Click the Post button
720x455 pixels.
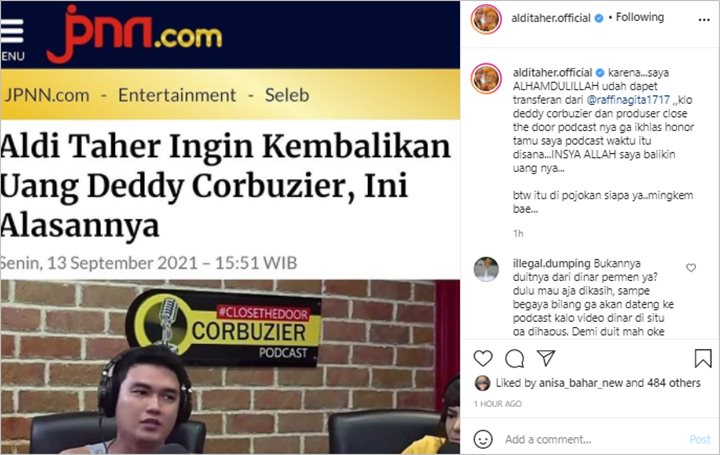[x=700, y=439]
